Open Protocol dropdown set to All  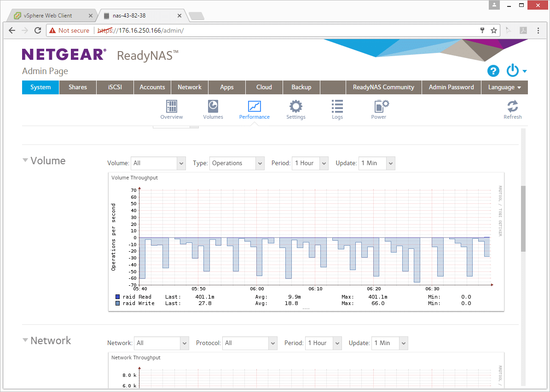(250, 343)
